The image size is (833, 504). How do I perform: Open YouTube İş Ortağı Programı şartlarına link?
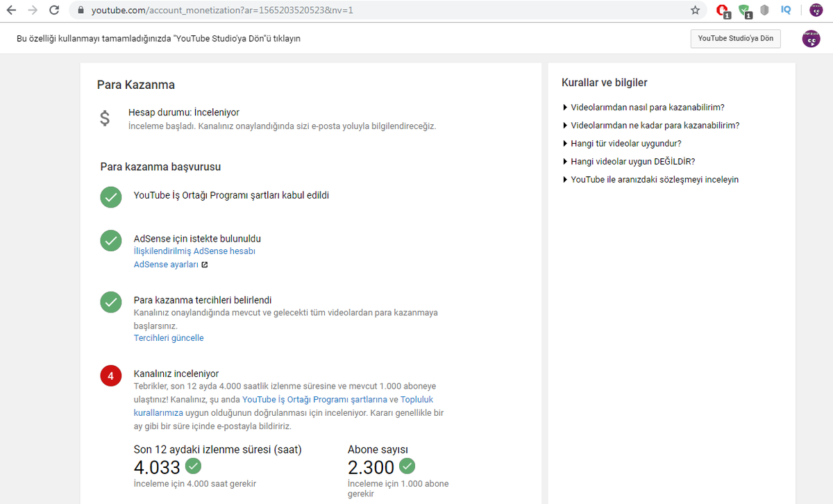(x=314, y=399)
